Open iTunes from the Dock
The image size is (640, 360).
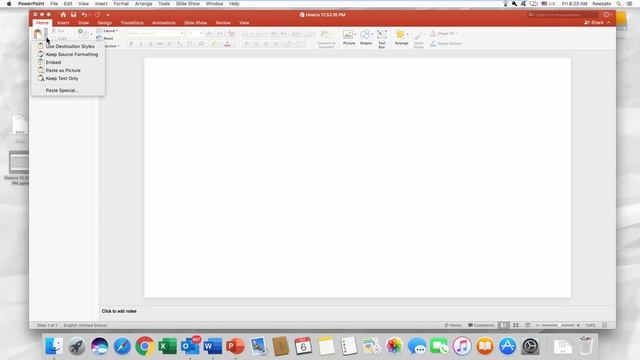click(462, 346)
